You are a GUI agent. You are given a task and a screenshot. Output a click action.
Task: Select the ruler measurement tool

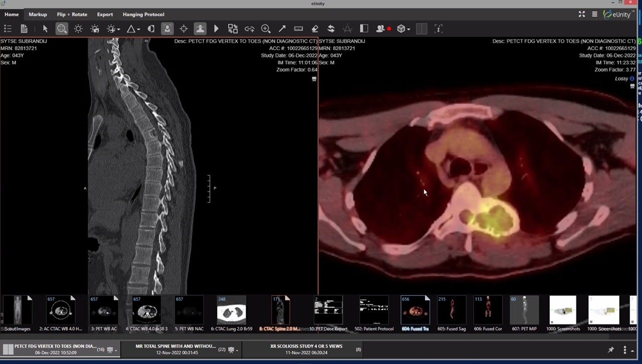pyautogui.click(x=297, y=29)
